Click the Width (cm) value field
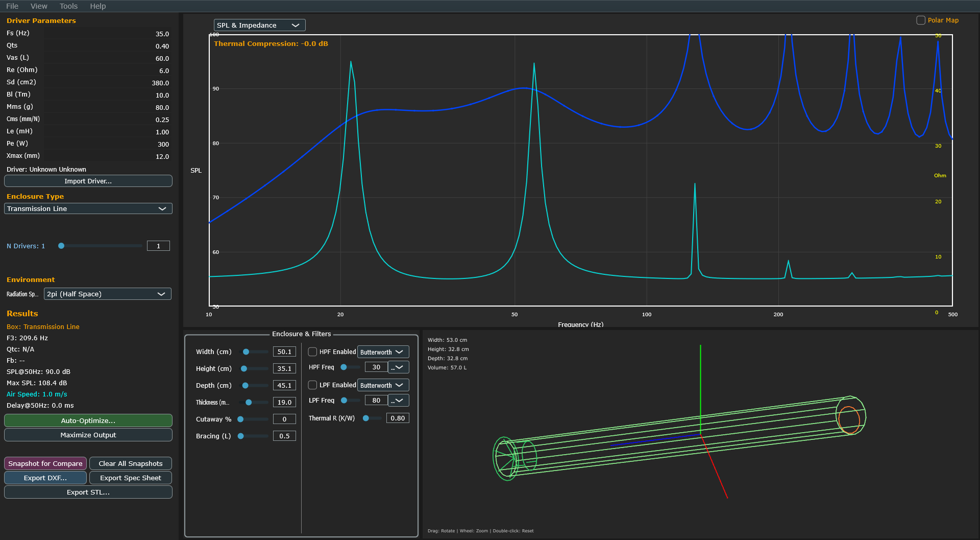 [x=284, y=352]
